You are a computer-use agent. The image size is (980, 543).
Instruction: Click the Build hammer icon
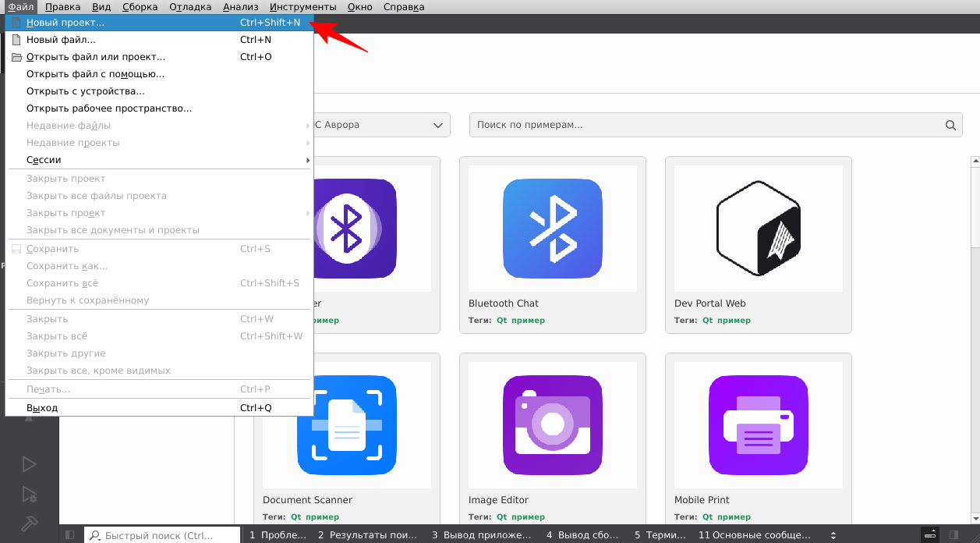click(x=29, y=523)
